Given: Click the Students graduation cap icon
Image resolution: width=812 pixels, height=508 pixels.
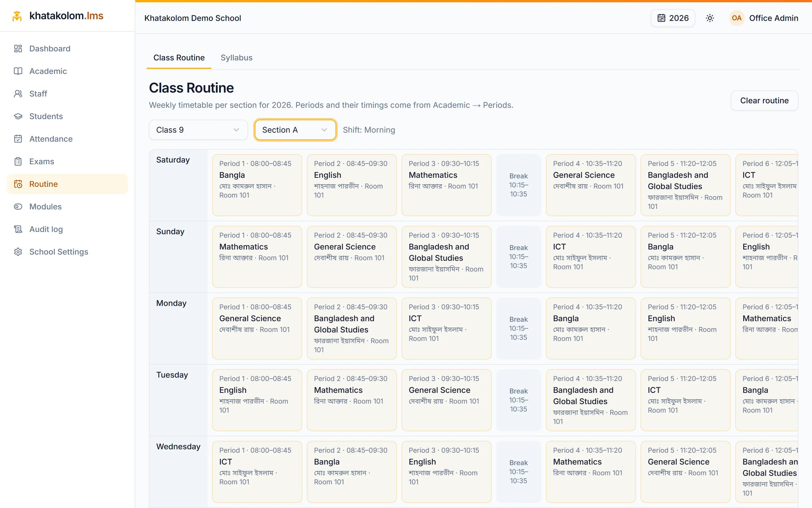Looking at the screenshot, I should pos(18,116).
